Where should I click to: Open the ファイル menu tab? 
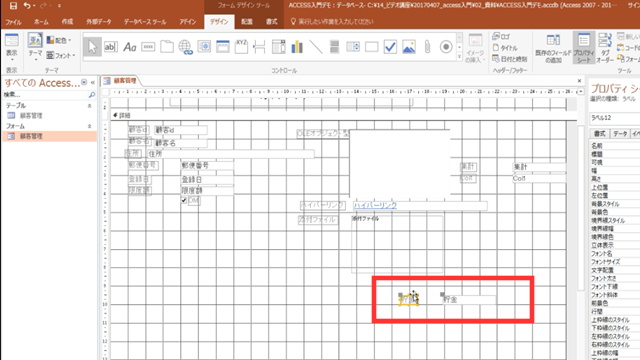pos(13,22)
